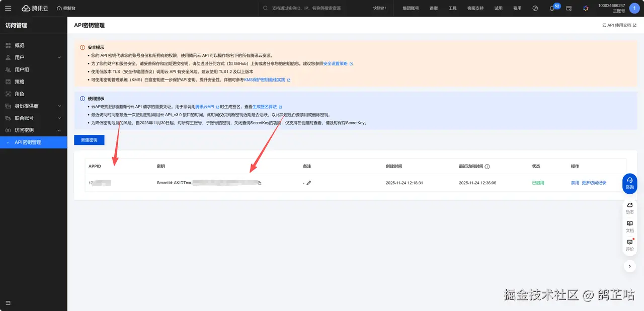The image size is (644, 311).
Task: Open 工具 menu in the top bar
Action: (x=452, y=8)
